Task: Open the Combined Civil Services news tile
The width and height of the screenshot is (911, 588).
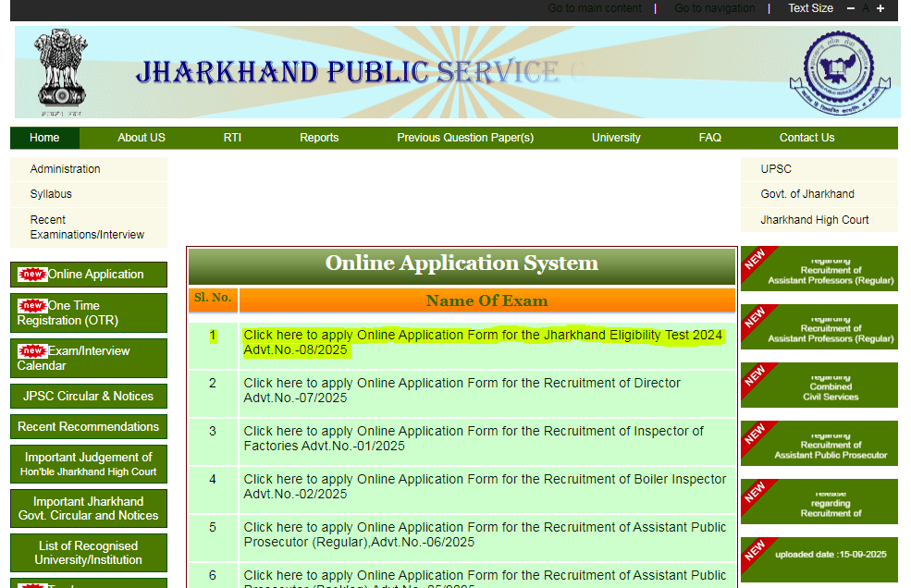Action: (x=819, y=385)
